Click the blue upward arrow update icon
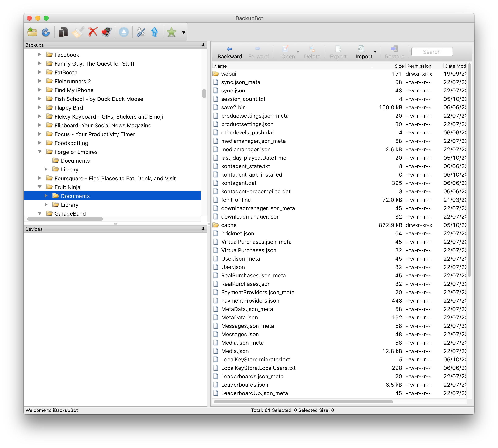Image resolution: width=498 pixels, height=448 pixels. pyautogui.click(x=155, y=32)
